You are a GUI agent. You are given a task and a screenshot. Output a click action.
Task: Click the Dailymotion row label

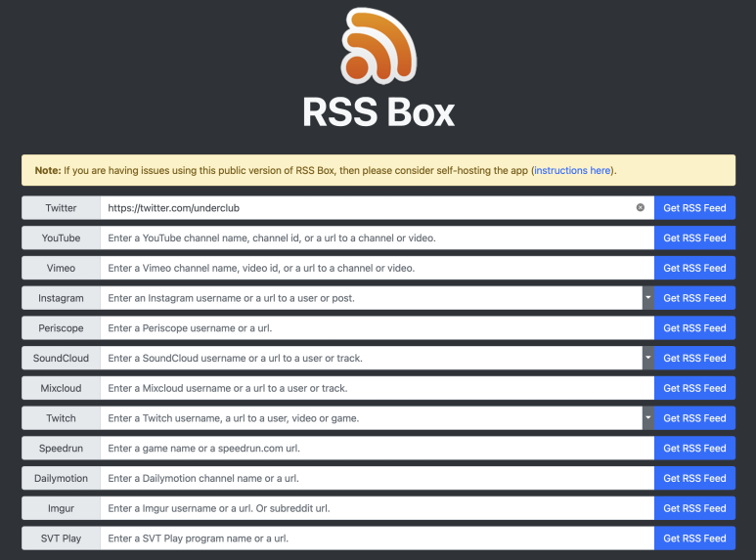[61, 478]
